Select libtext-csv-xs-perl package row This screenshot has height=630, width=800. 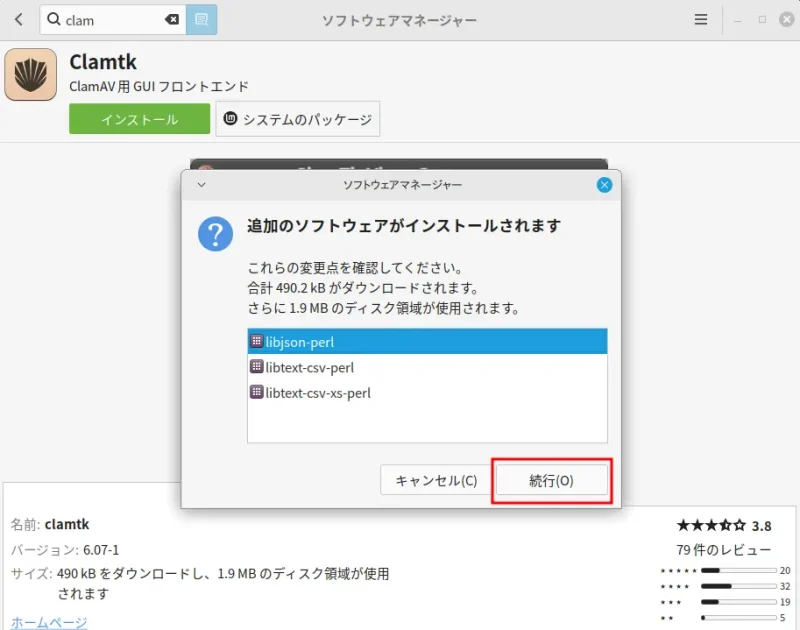pos(427,393)
